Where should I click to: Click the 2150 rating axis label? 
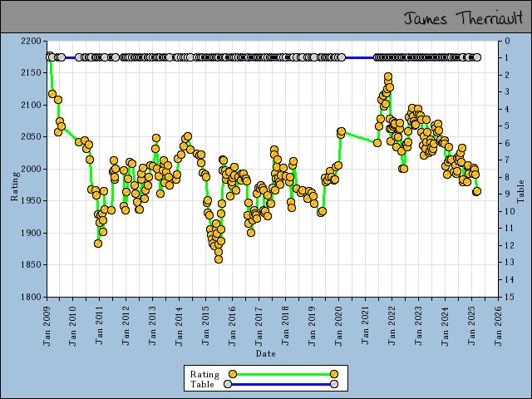tap(31, 73)
